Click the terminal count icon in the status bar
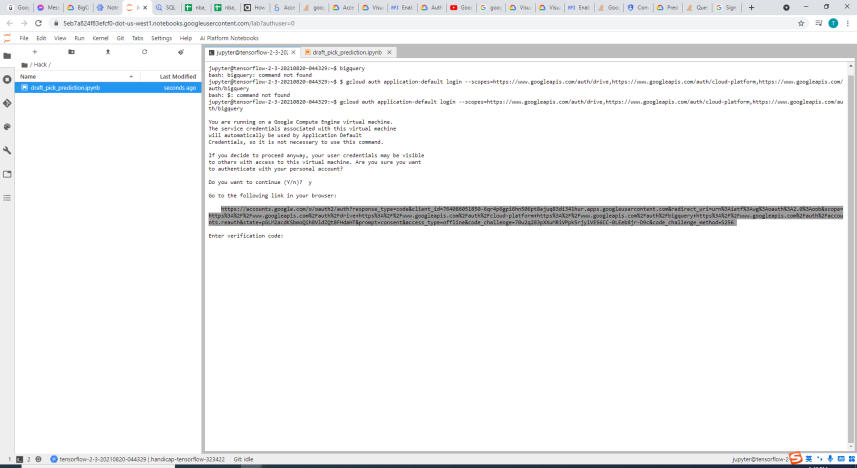Screen dimensions: 857x468 pyautogui.click(x=19, y=459)
